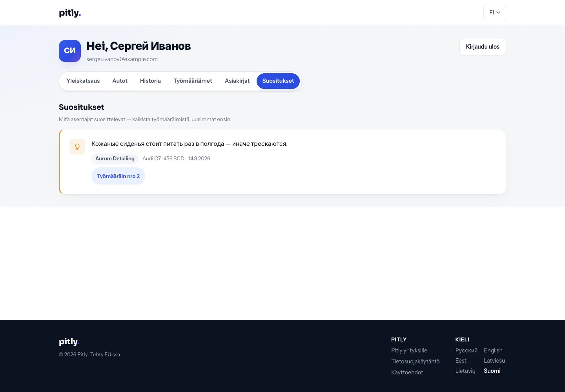Open the FI language dropdown

coord(494,13)
